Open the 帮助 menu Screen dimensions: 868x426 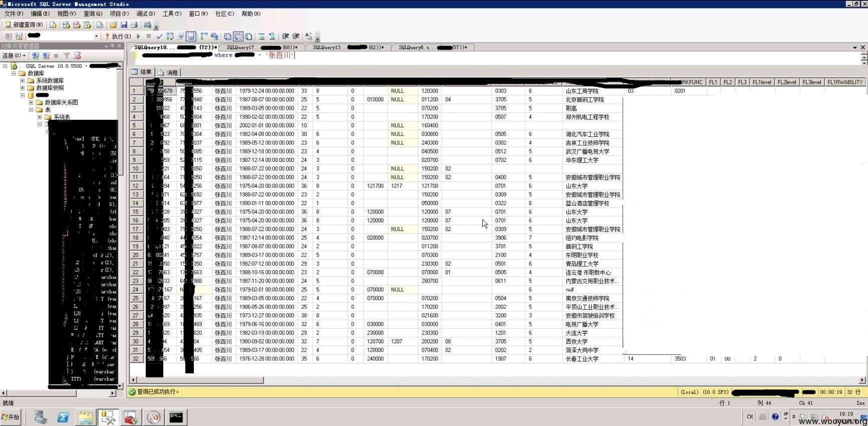click(251, 14)
